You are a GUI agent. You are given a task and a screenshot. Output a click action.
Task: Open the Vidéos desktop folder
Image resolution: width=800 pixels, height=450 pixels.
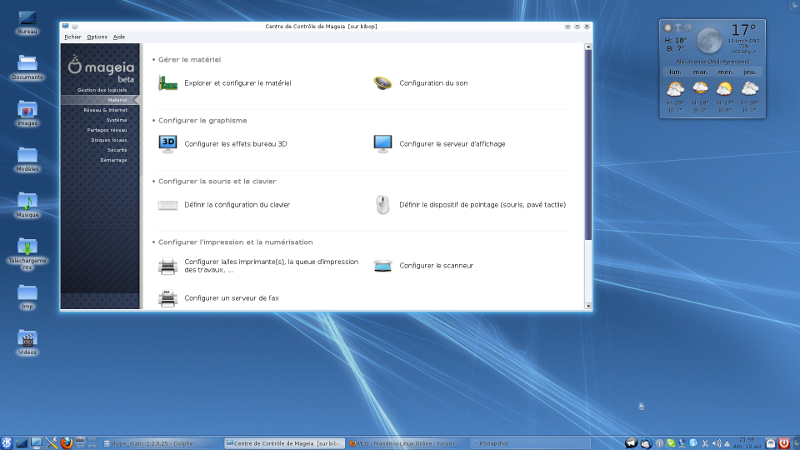(27, 342)
